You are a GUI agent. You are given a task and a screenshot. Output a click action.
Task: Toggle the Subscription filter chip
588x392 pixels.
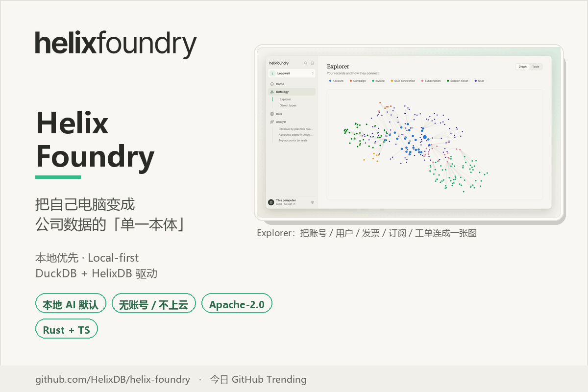point(431,81)
